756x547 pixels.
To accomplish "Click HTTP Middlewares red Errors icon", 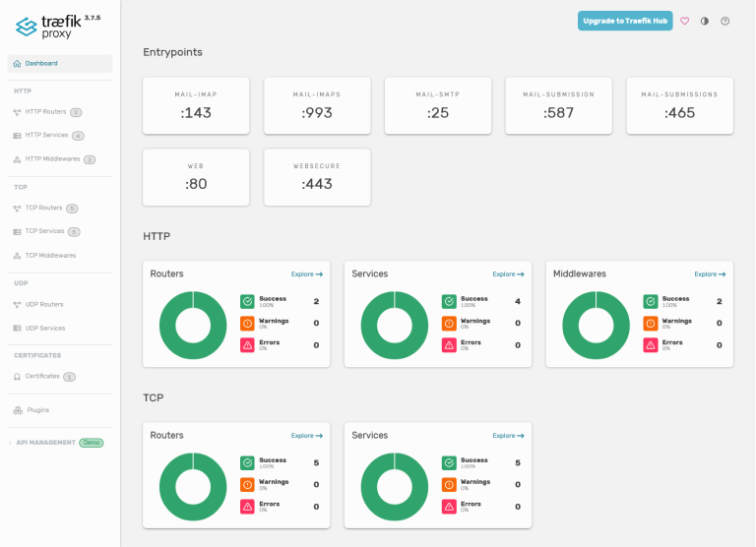I will [651, 345].
